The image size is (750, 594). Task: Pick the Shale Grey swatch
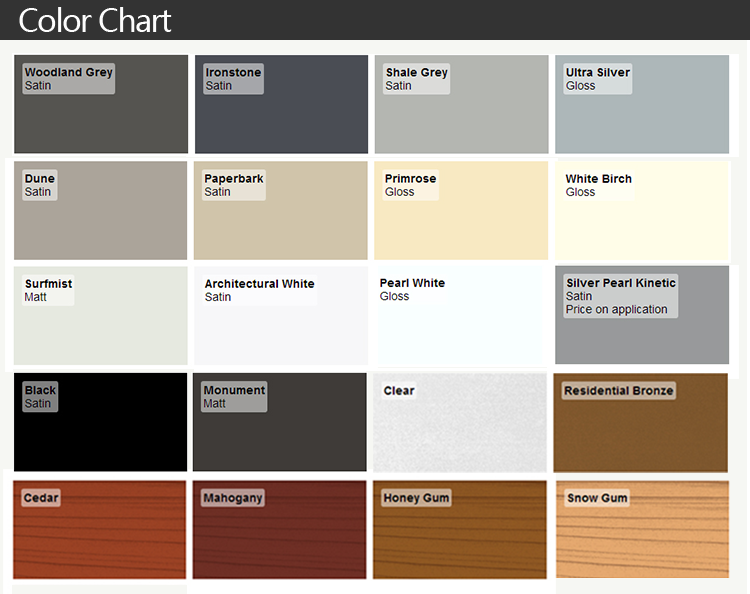tap(461, 105)
